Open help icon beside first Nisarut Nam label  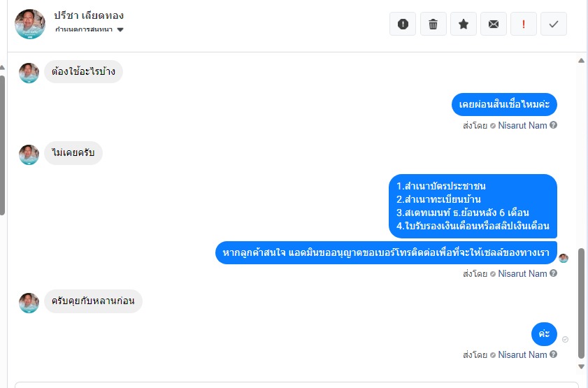(x=553, y=125)
